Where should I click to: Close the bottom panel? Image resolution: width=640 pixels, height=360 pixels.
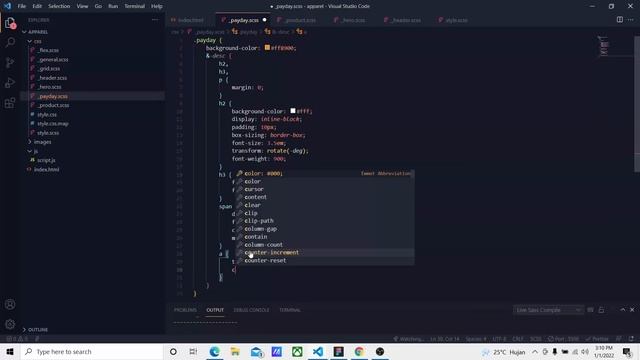tap(632, 310)
